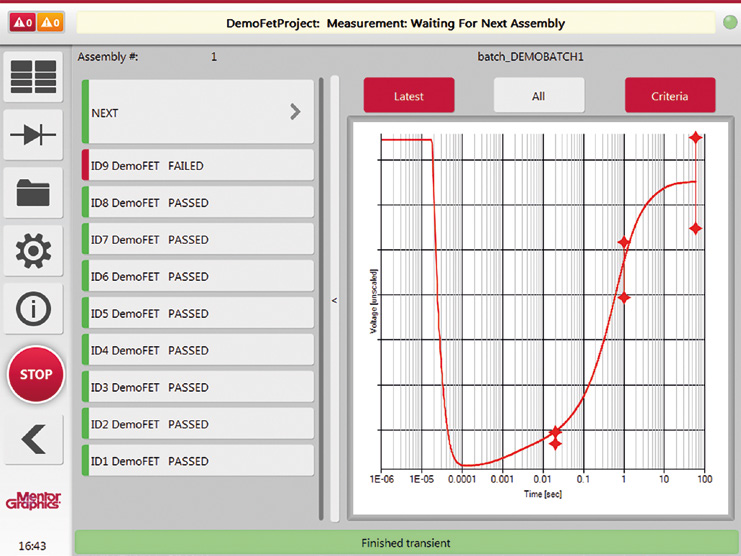The image size is (741, 556).
Task: Click the lower criteria marker near 100 sec
Action: (695, 229)
